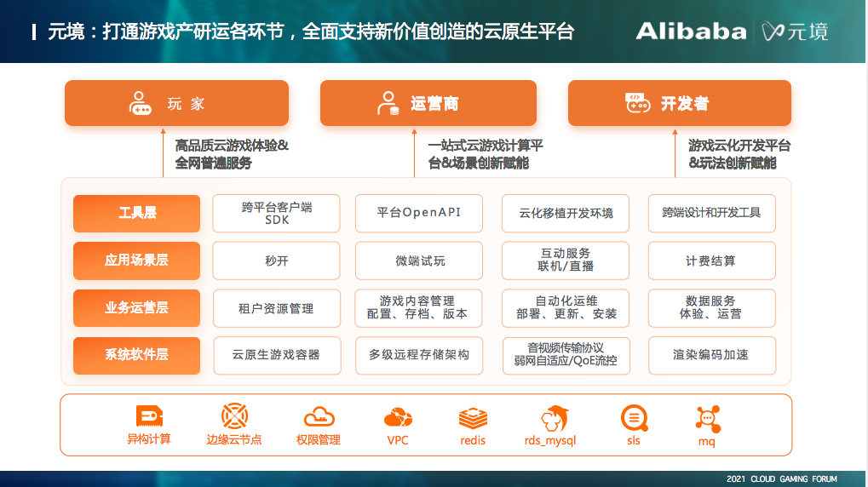This screenshot has width=868, height=487.
Task: Click the 秒开 box
Action: tap(276, 261)
